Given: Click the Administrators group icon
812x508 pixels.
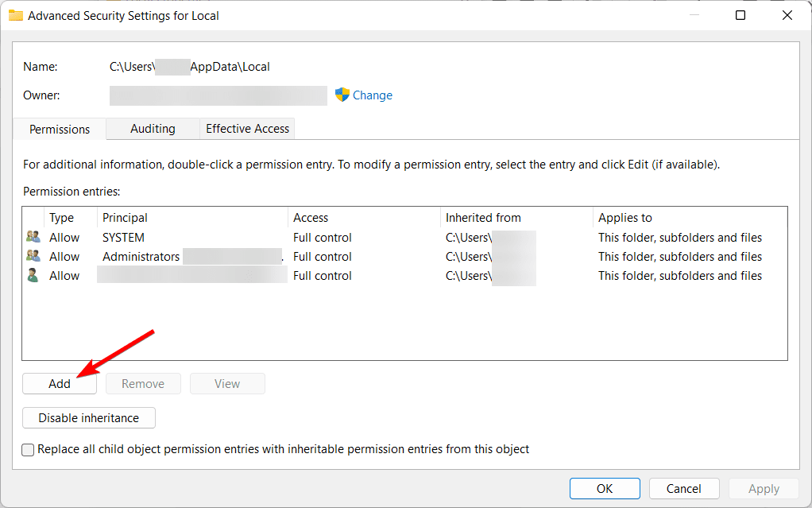Looking at the screenshot, I should coord(33,256).
